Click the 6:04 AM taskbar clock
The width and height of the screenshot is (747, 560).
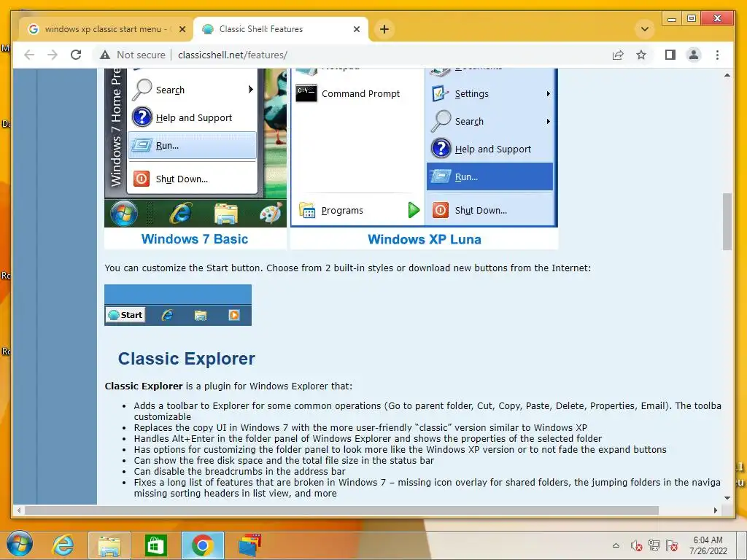(x=708, y=545)
